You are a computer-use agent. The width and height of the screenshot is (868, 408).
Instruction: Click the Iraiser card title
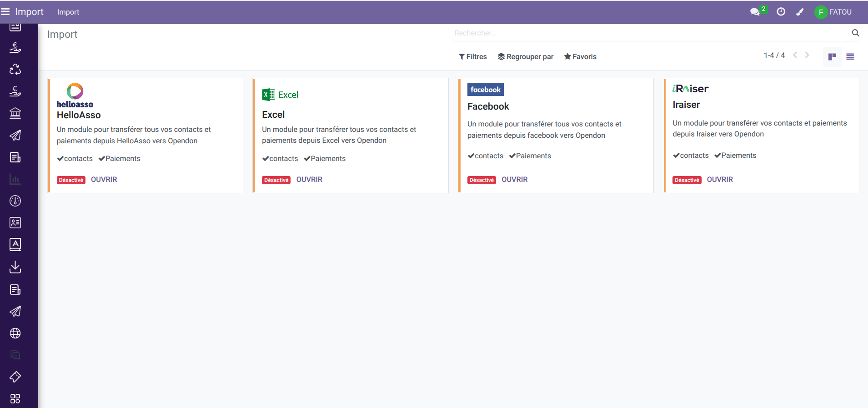click(x=686, y=105)
